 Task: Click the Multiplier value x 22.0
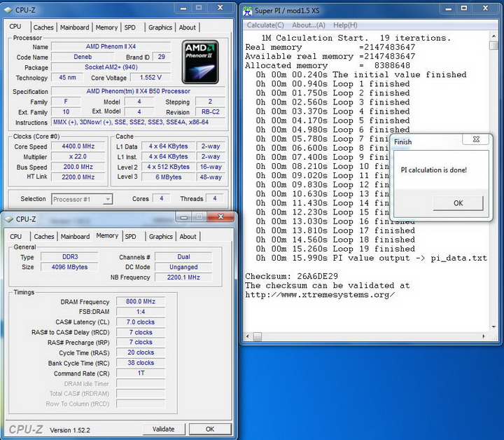[x=78, y=157]
